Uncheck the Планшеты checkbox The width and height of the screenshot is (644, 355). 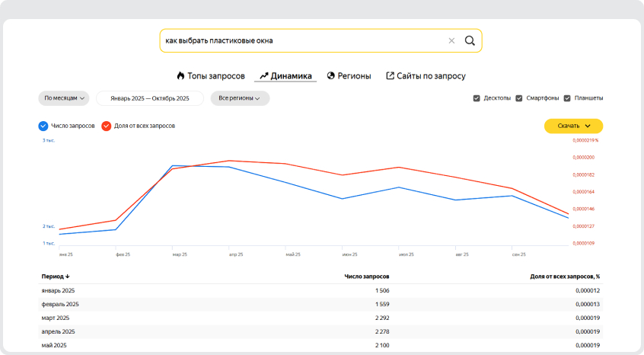[567, 98]
